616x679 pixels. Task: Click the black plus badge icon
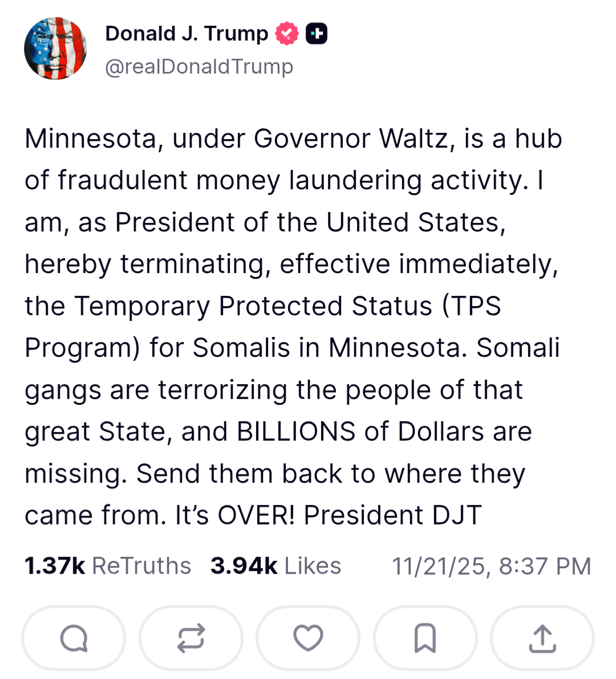(317, 34)
